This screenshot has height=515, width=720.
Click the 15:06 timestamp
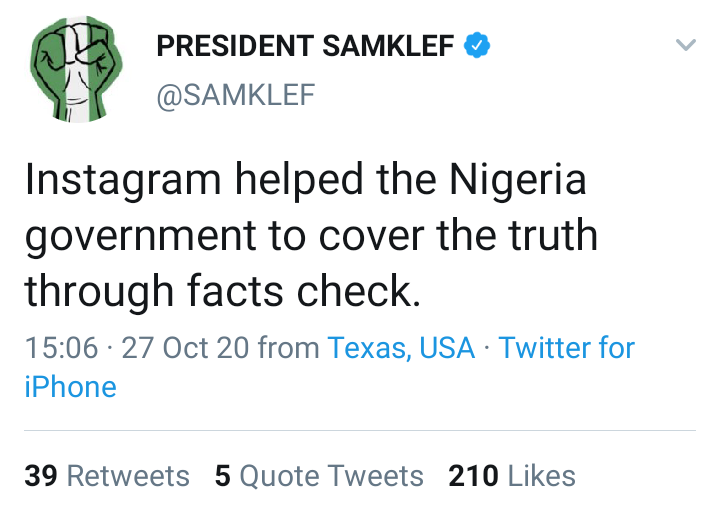coord(61,348)
